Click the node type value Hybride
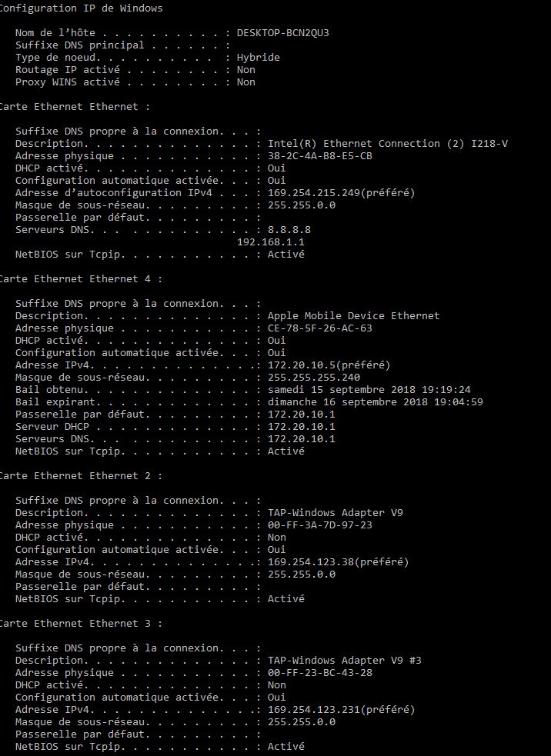The height and width of the screenshot is (756, 551). [x=258, y=58]
